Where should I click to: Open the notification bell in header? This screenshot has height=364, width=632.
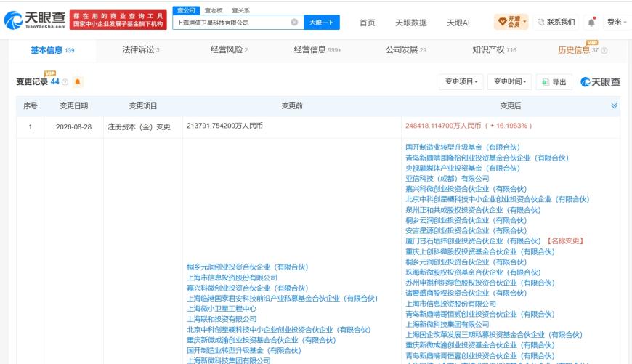point(591,23)
